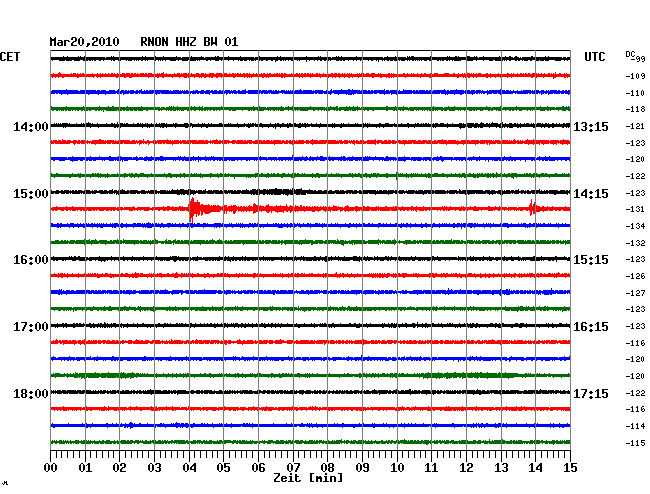Click the DC value -118
The height and width of the screenshot is (494, 650).
click(x=635, y=109)
